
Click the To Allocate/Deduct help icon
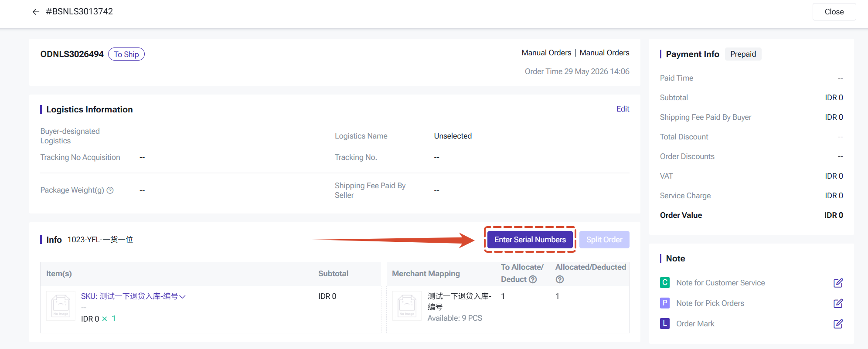(x=533, y=279)
